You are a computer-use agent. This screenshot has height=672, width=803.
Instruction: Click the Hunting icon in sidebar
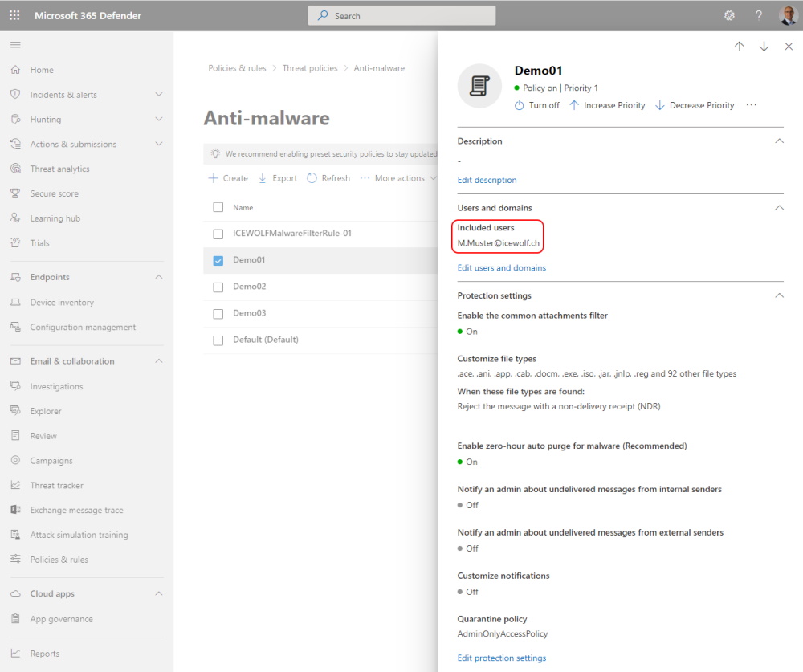tap(15, 119)
